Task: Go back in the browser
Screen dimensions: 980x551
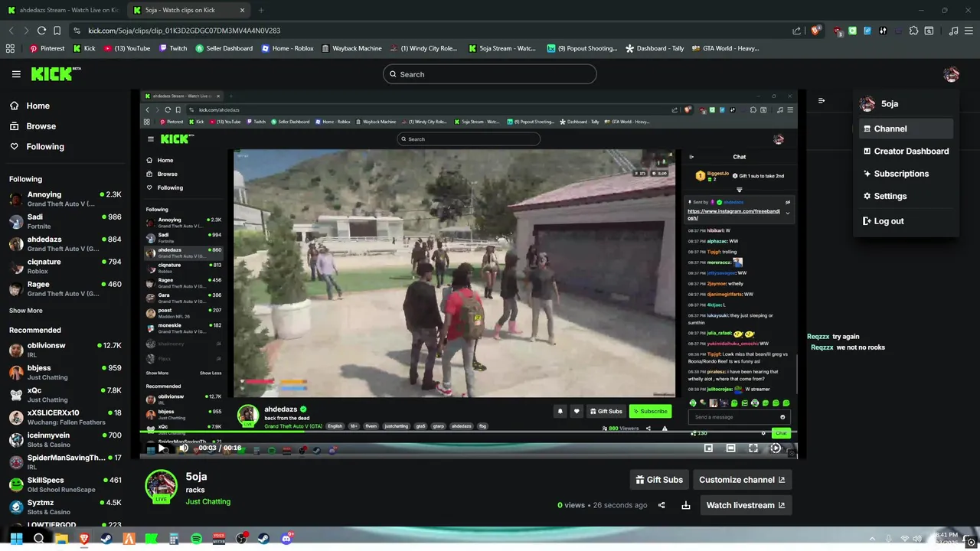Action: tap(11, 31)
